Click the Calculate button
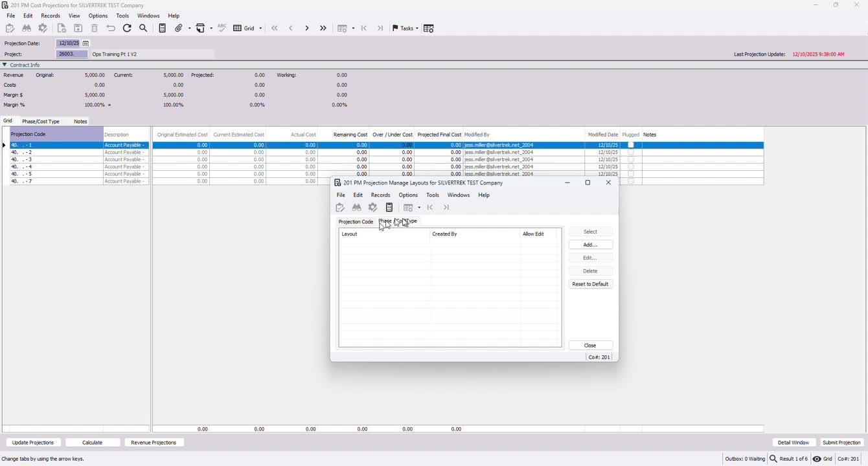 click(93, 443)
